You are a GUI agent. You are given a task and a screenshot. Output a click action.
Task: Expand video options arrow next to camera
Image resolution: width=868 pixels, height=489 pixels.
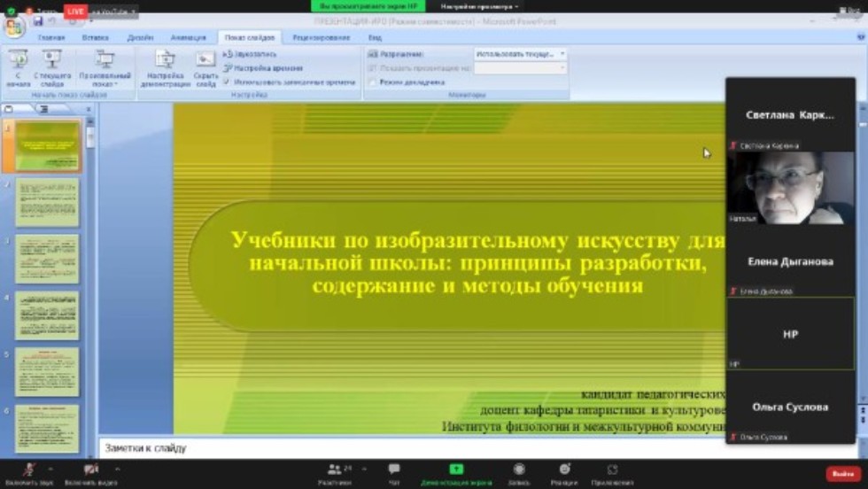pyautogui.click(x=117, y=469)
